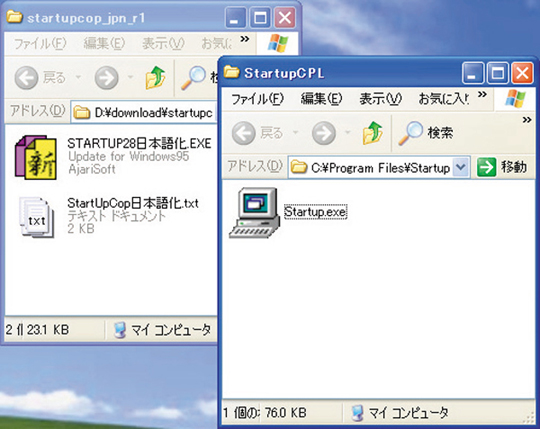Click the Forward arrow in StartupCPL toolbar
This screenshot has width=540, height=429.
pos(324,133)
